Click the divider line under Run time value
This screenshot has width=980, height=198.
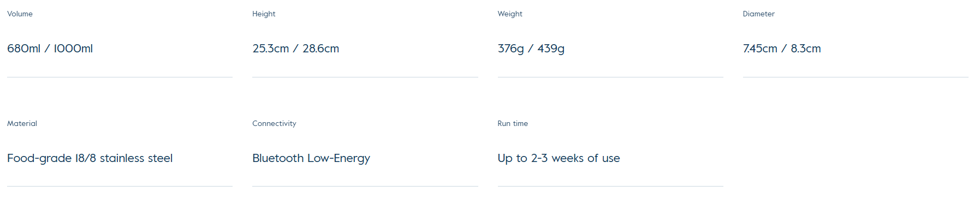(610, 187)
